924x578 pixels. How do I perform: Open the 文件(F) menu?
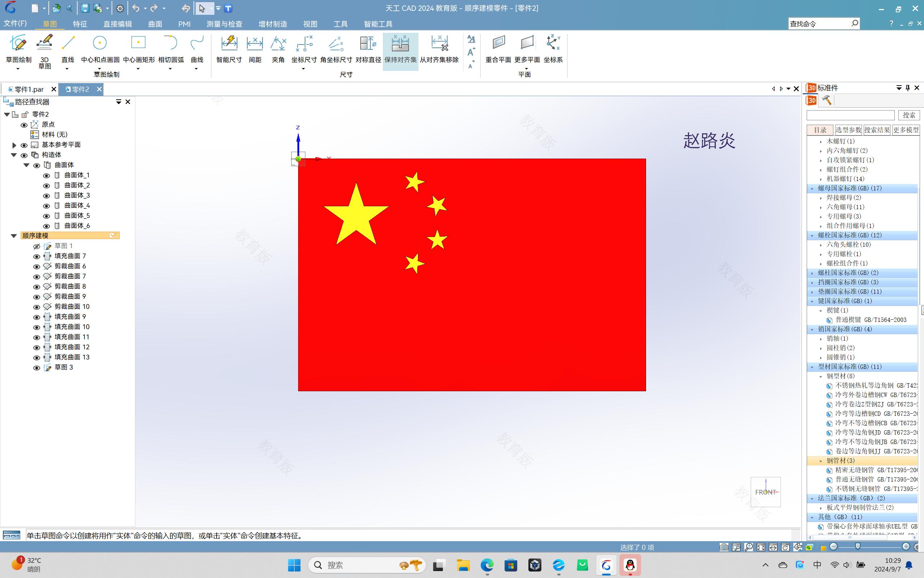pyautogui.click(x=15, y=23)
